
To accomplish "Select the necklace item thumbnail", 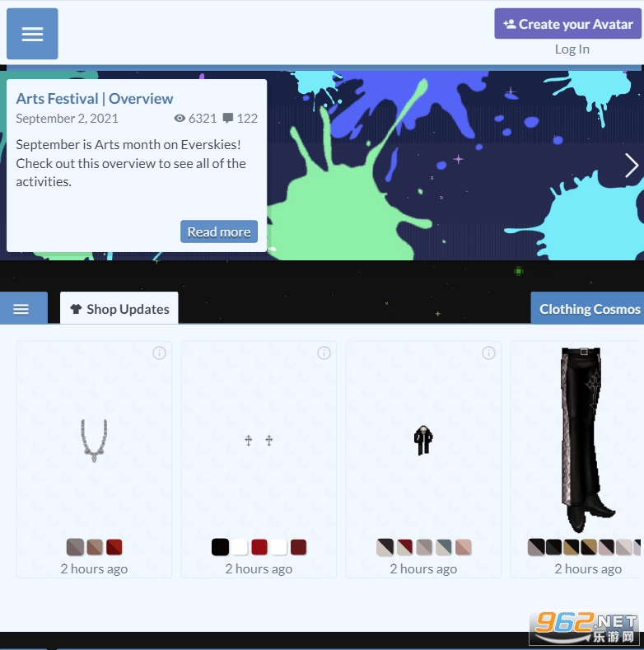I will 94,440.
